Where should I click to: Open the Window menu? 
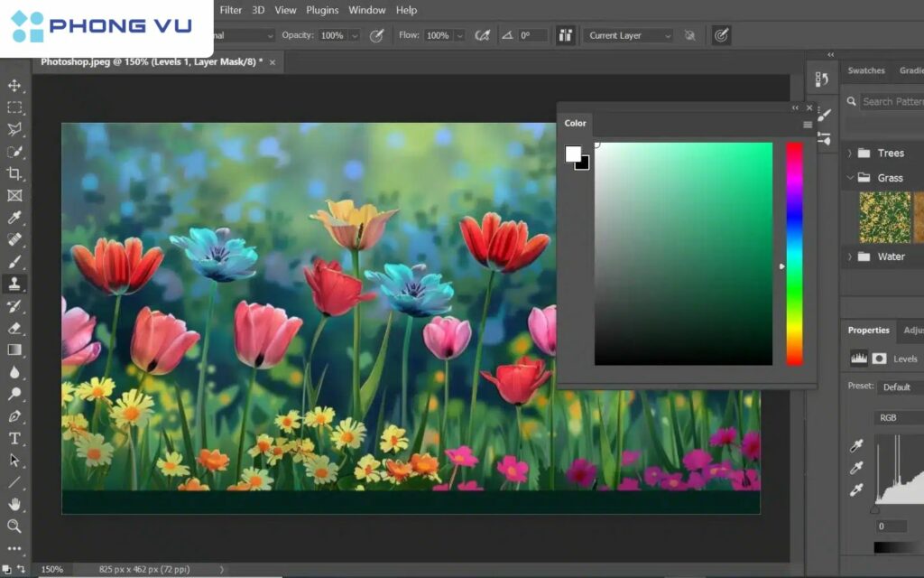point(367,10)
